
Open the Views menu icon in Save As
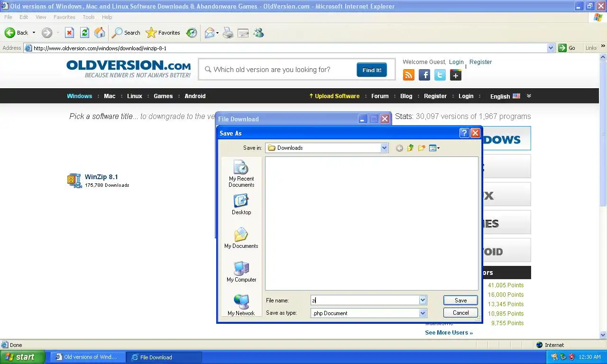[x=434, y=148]
